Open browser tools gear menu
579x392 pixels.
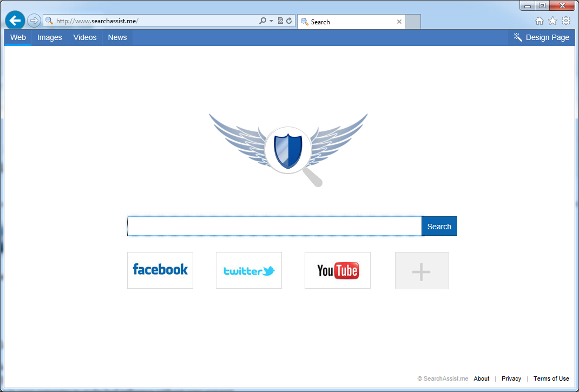coord(566,21)
